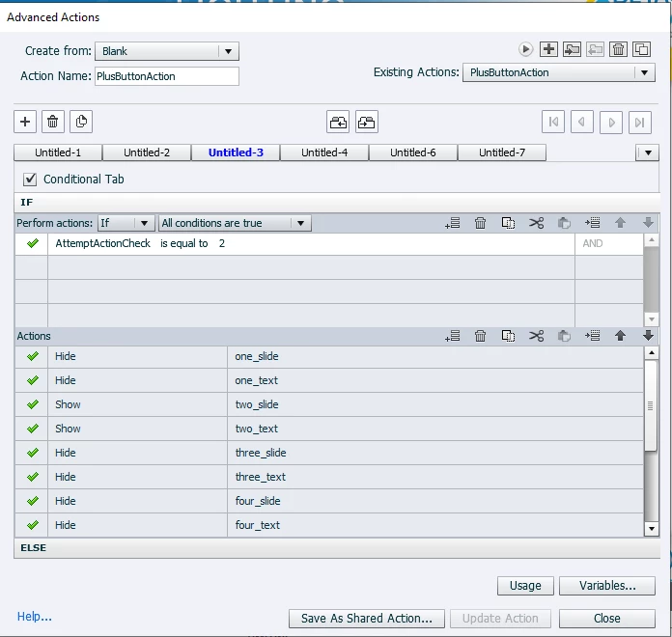Copy condition in IF toolbar
The image size is (672, 637).
(508, 223)
